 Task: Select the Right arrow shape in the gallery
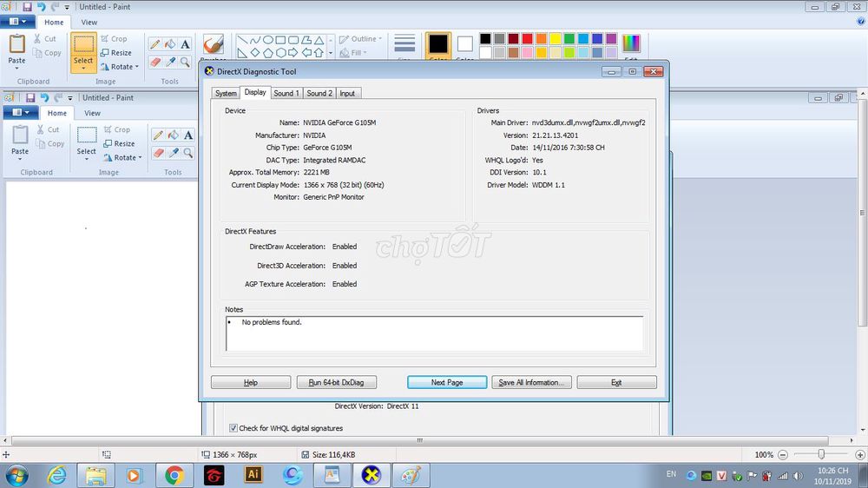tap(293, 53)
